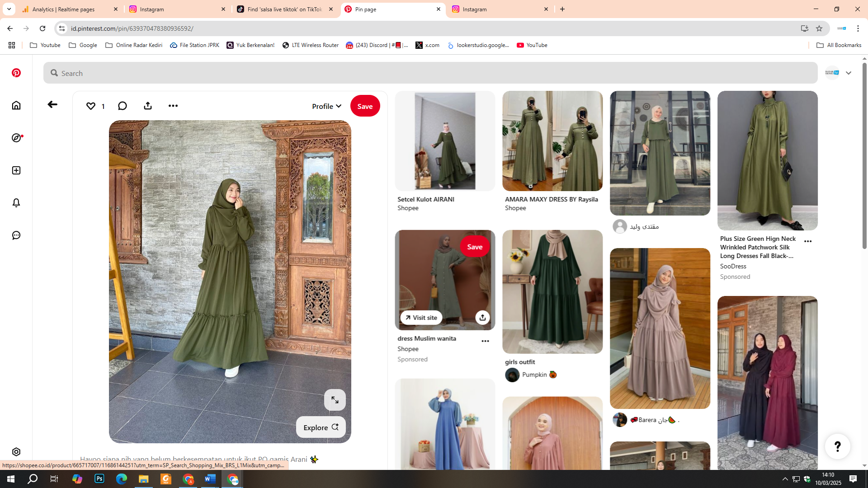Open Chrome apps grid in bookmarks bar
The image size is (868, 488).
[x=12, y=45]
